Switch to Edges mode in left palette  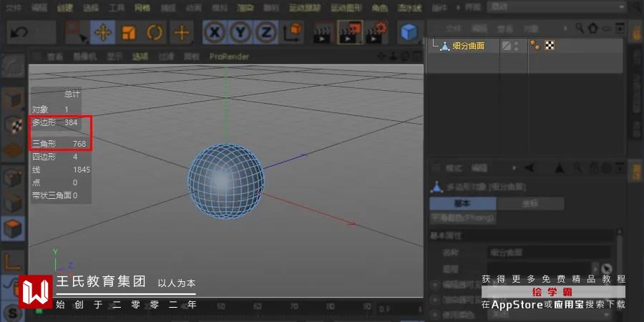pyautogui.click(x=13, y=203)
